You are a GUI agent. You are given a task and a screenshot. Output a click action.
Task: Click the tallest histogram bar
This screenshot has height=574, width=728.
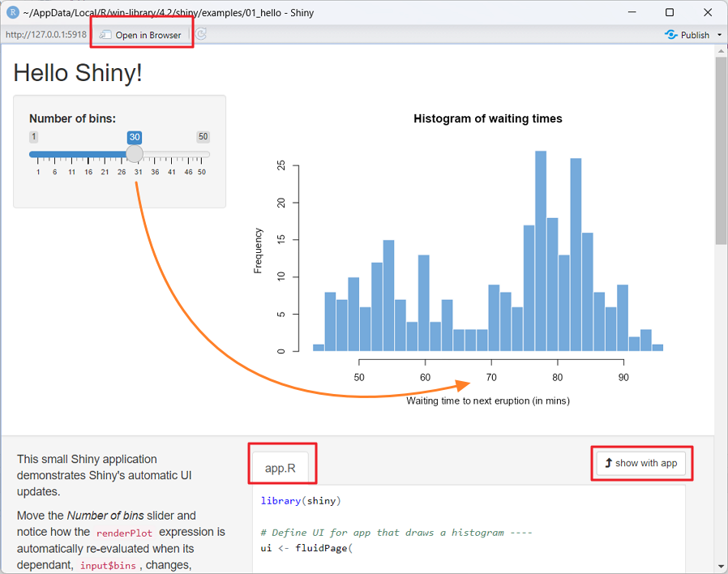(x=541, y=251)
